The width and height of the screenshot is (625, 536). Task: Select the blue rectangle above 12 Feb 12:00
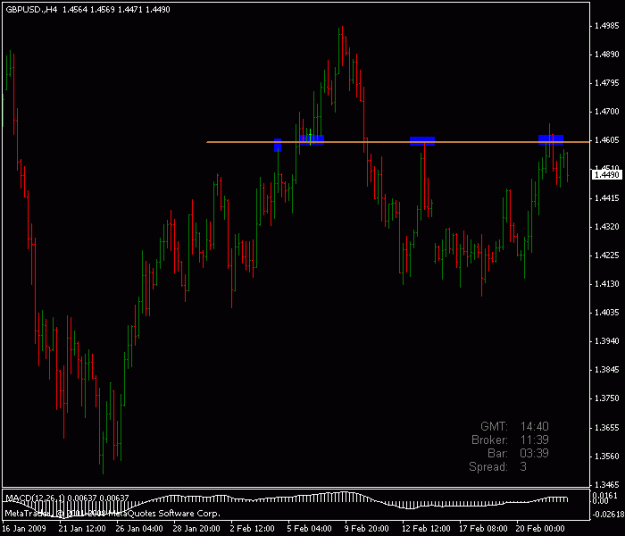[422, 141]
